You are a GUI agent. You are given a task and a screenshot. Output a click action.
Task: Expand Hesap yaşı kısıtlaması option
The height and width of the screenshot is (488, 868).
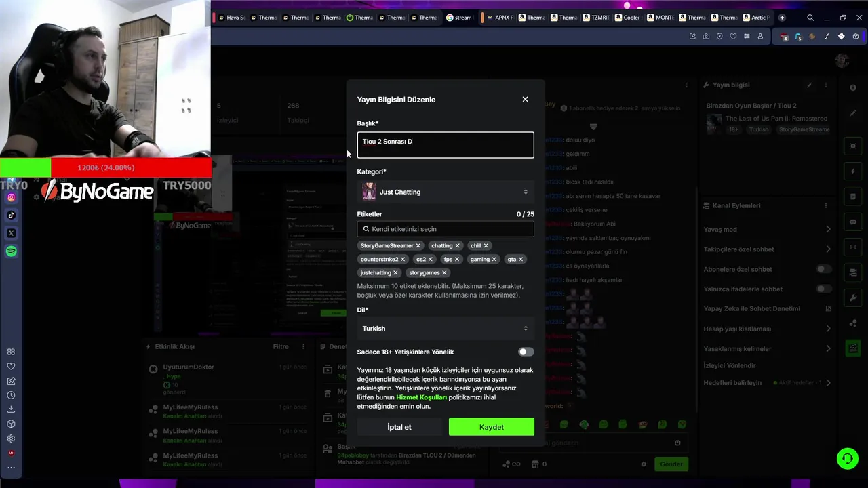(x=828, y=329)
